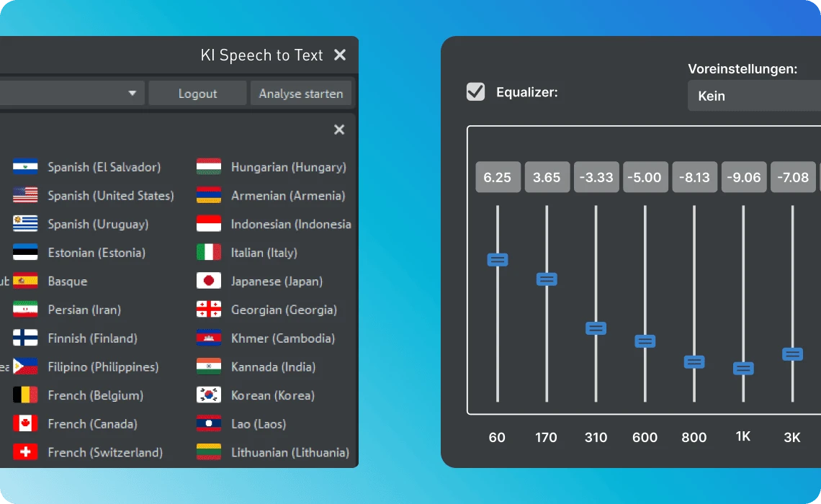Click the Analyse starten button
This screenshot has width=821, height=504.
301,94
